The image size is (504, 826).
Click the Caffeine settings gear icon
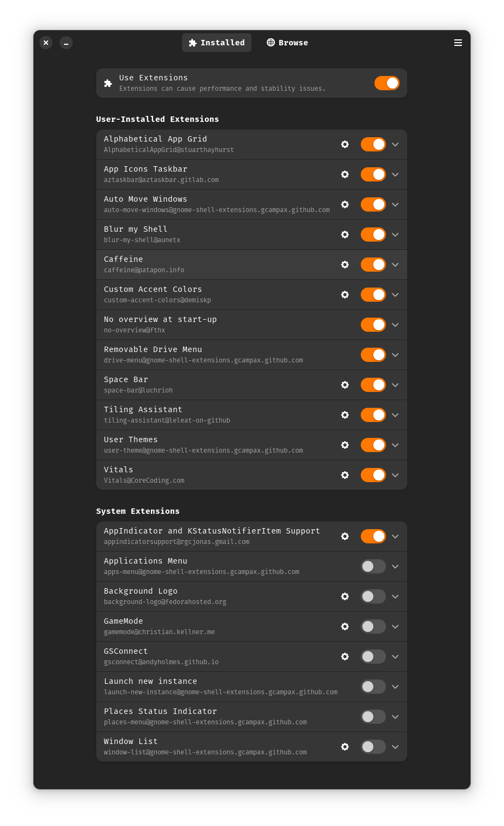[345, 265]
